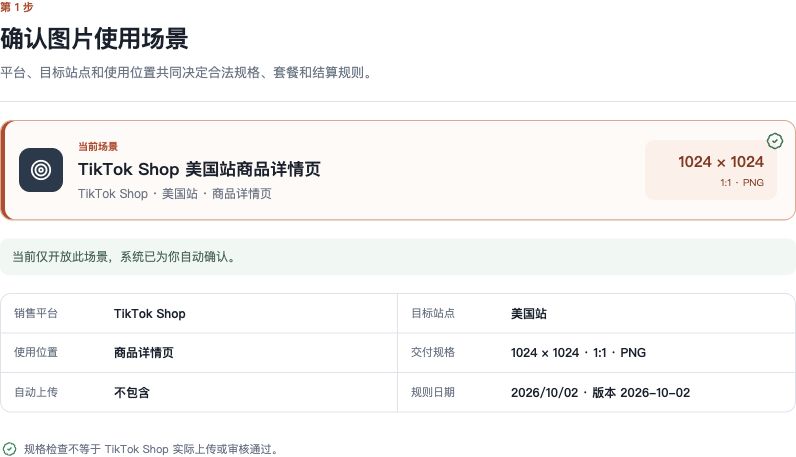Click the 'TikTok Shop' value in 销售平台 row
The width and height of the screenshot is (796, 457).
coord(150,314)
